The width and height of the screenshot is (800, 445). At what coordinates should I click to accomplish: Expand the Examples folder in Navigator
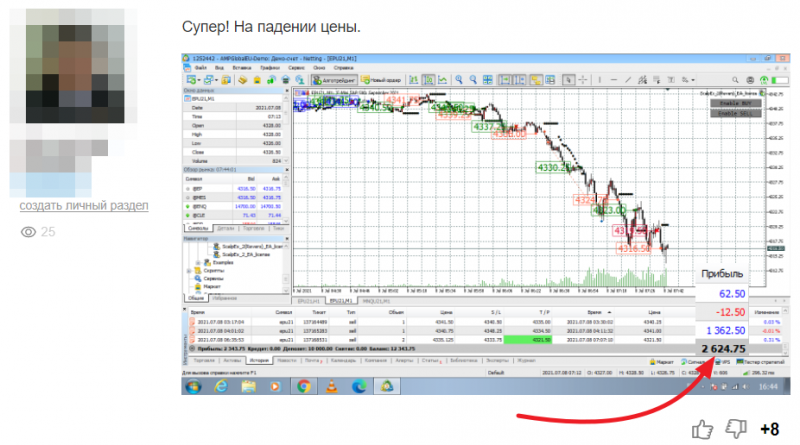click(198, 262)
